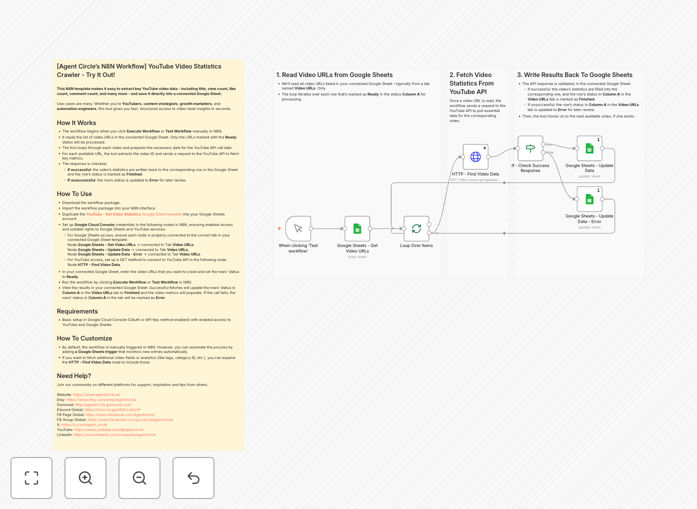This screenshot has height=509, width=697.
Task: Open the X profile link
Action: 84,425
